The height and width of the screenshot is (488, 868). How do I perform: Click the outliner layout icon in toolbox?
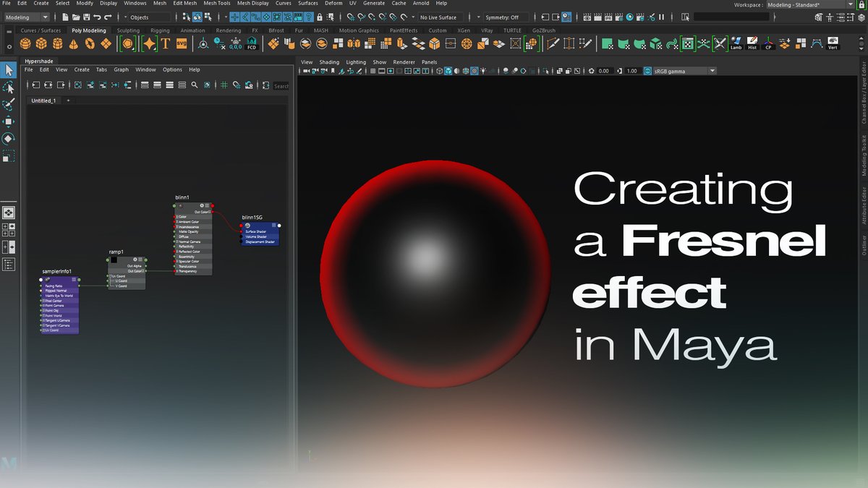[x=9, y=265]
